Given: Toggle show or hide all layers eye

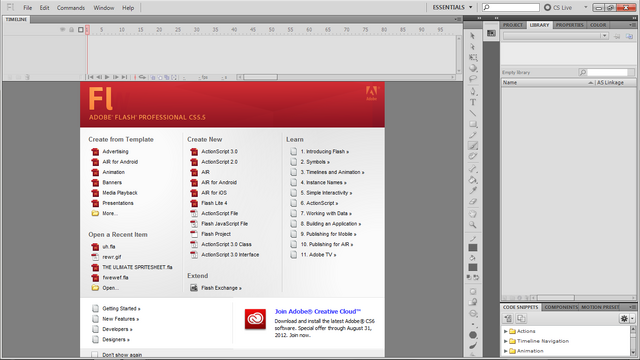Looking at the screenshot, I should (x=62, y=30).
